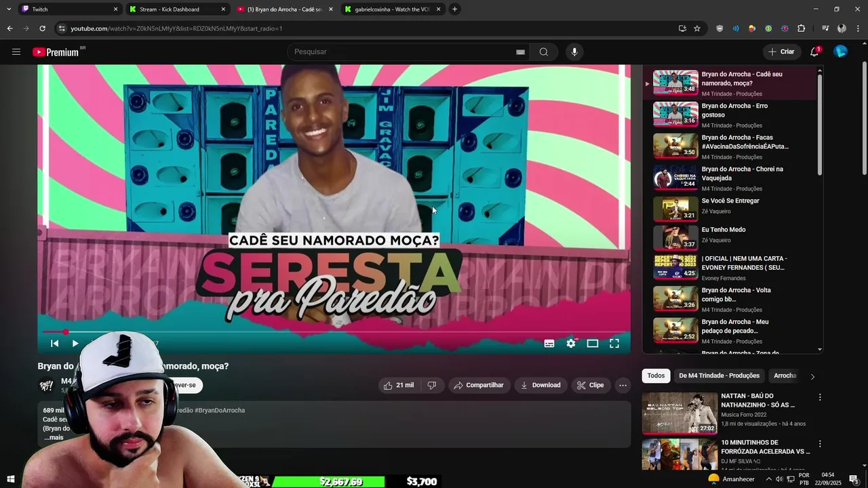Open options for 10 MINUTINHOS DE FORRÓZADA
Screen dimensions: 868x488
tap(820, 444)
